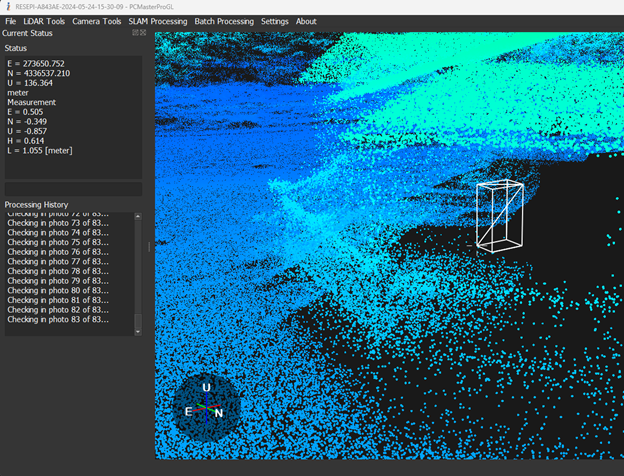Click the PCMasterProGL app icon in title bar
Screen dimensions: 624x476
click(7, 6)
